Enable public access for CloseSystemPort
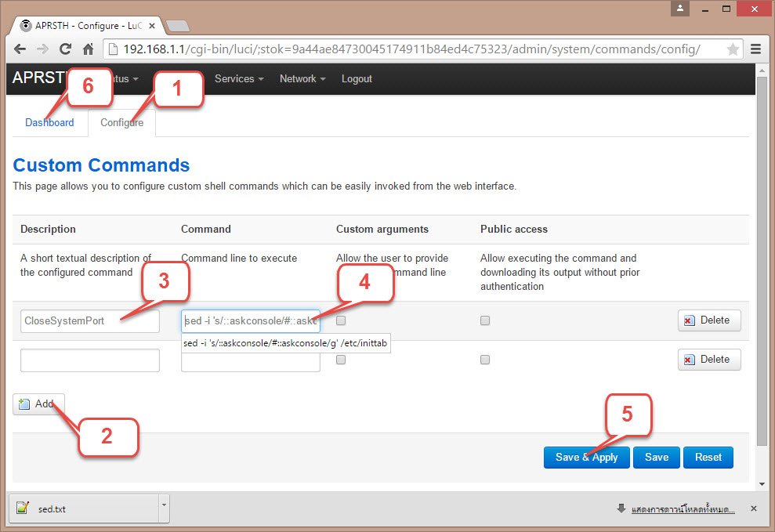The height and width of the screenshot is (532, 775). 485,320
